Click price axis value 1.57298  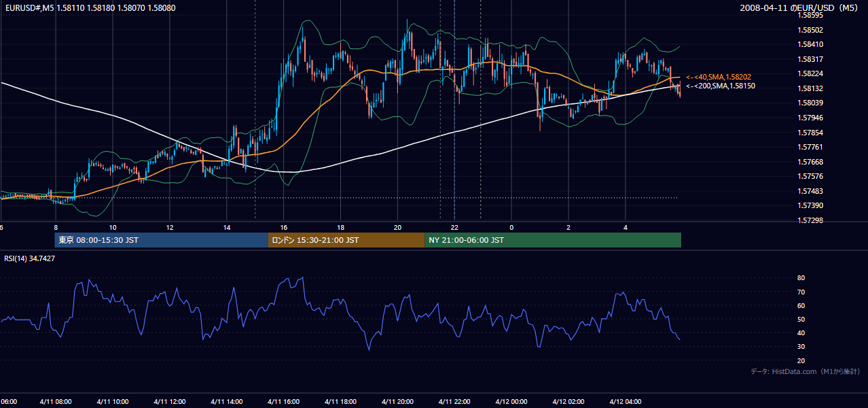(810, 220)
